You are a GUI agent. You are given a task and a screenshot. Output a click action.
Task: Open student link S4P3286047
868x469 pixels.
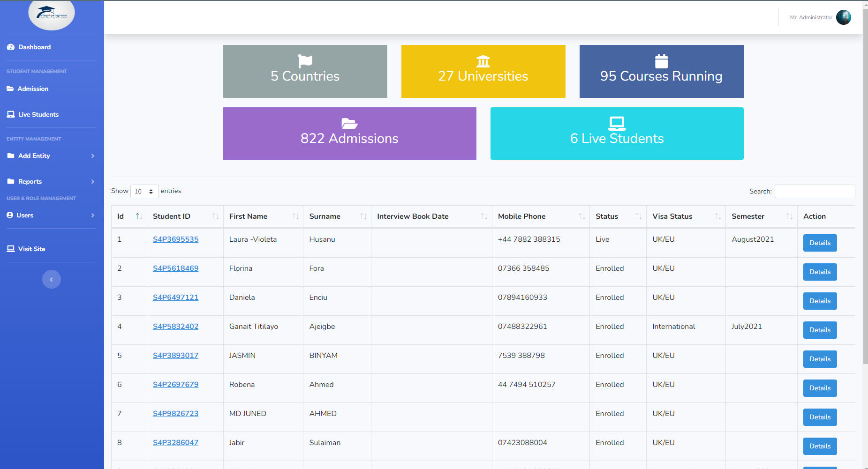tap(175, 442)
